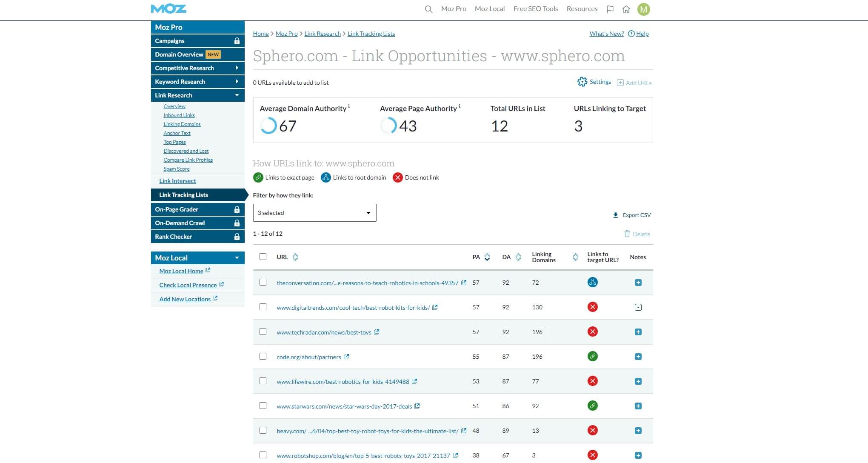
Task: Click the What's New? link
Action: [606, 34]
